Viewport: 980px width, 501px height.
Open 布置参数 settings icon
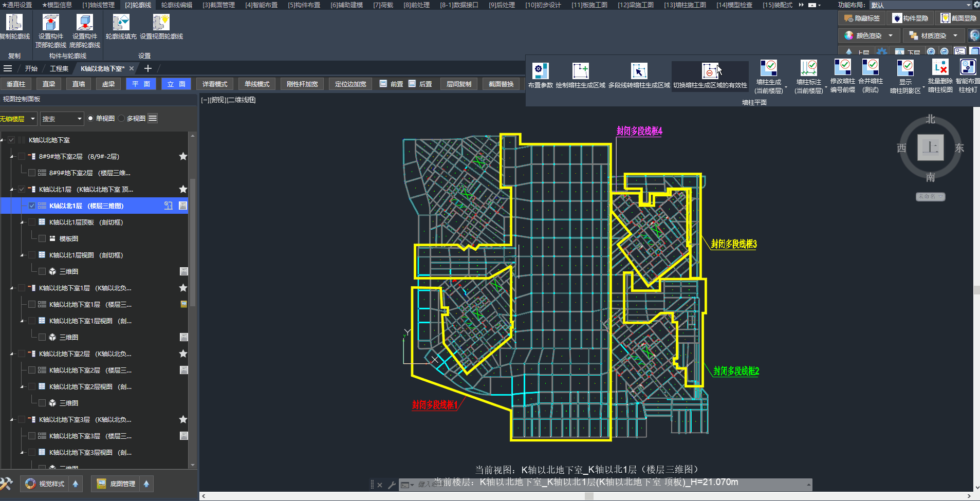540,71
